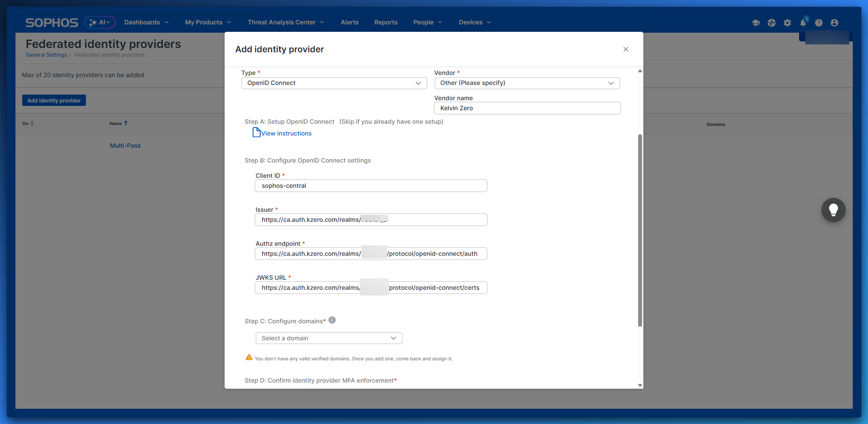Click the help question mark icon
Screen dimensions: 868x424
(819, 23)
